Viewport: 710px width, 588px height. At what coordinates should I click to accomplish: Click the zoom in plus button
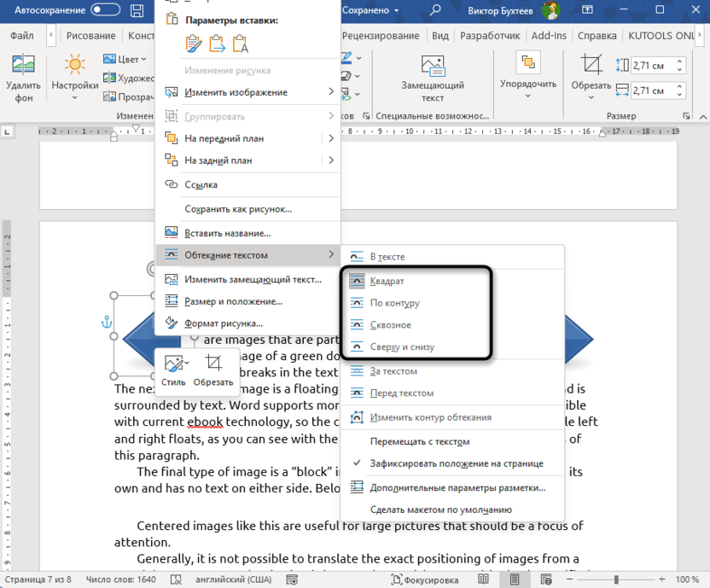pyautogui.click(x=662, y=579)
